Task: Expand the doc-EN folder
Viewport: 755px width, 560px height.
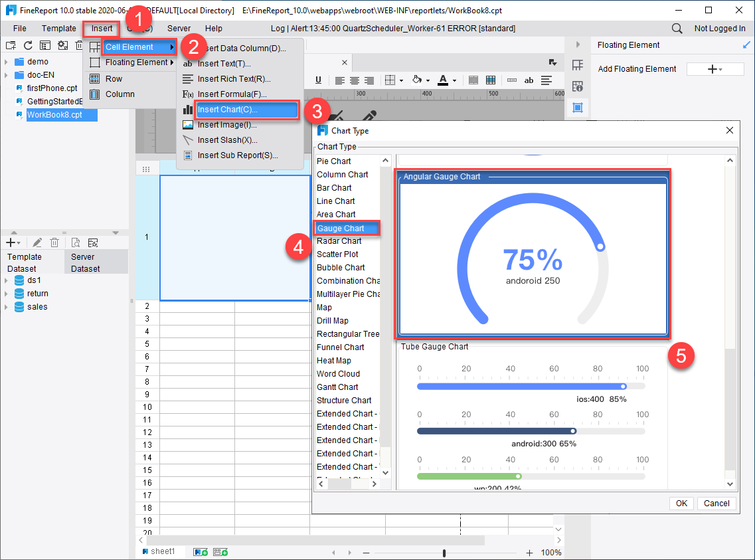Action: (x=6, y=75)
